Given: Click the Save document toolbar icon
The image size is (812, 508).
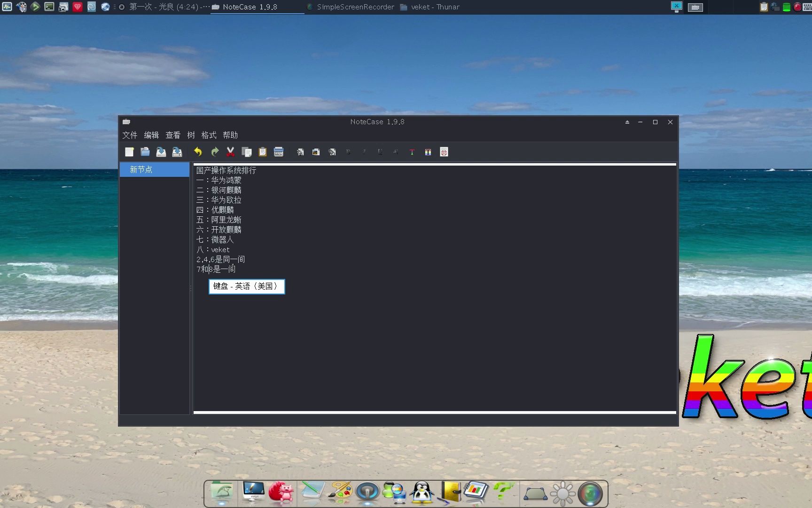Looking at the screenshot, I should 161,152.
